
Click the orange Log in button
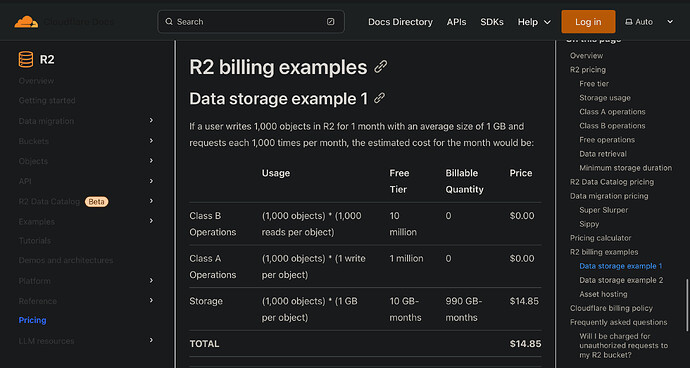pyautogui.click(x=588, y=22)
